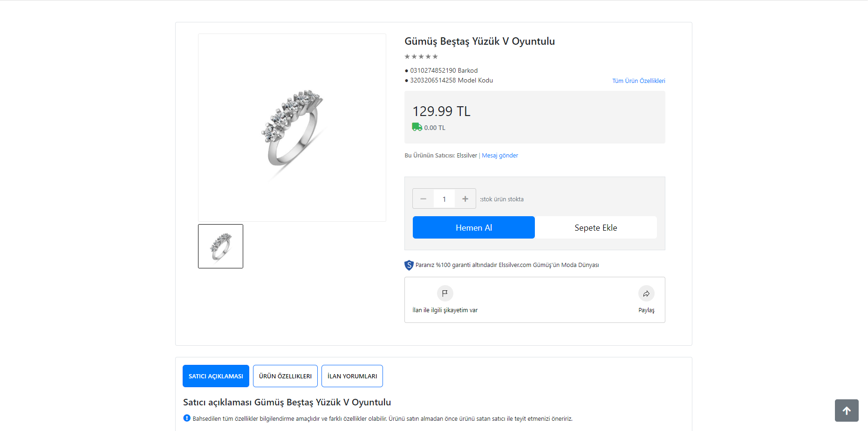Decrease quantity with the minus button
The image size is (868, 431).
(423, 199)
